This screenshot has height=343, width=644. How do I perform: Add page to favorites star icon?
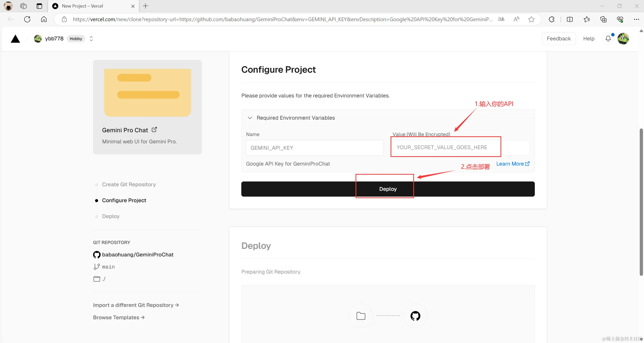point(531,19)
